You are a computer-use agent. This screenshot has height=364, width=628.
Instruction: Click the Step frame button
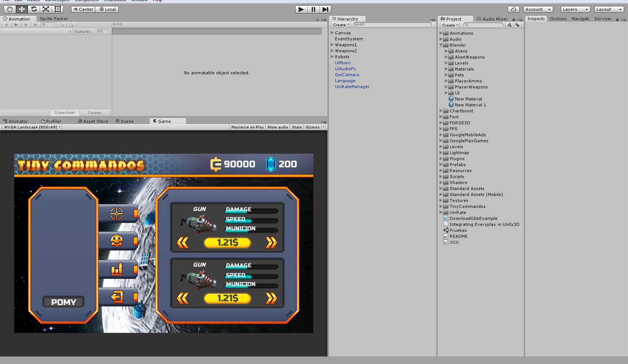(x=325, y=9)
